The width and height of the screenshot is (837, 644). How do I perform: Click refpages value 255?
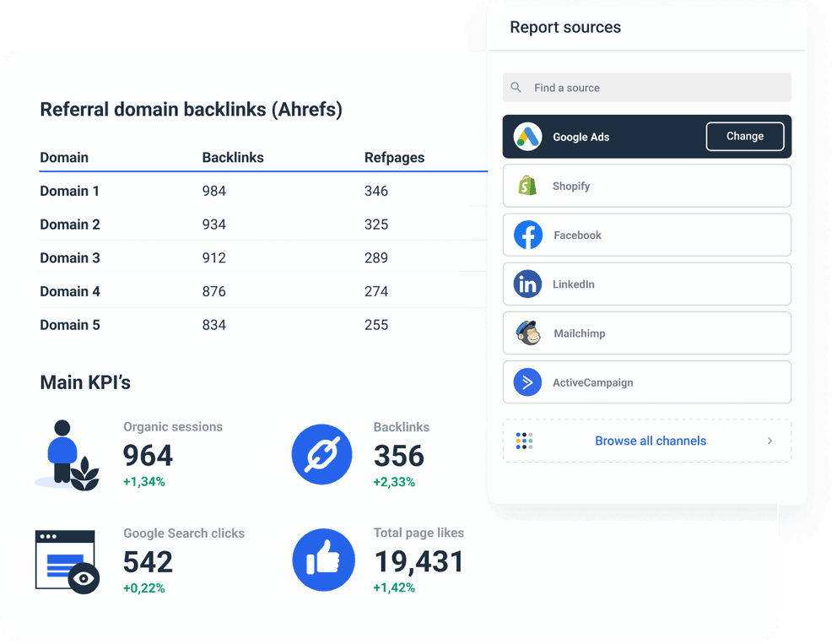376,325
